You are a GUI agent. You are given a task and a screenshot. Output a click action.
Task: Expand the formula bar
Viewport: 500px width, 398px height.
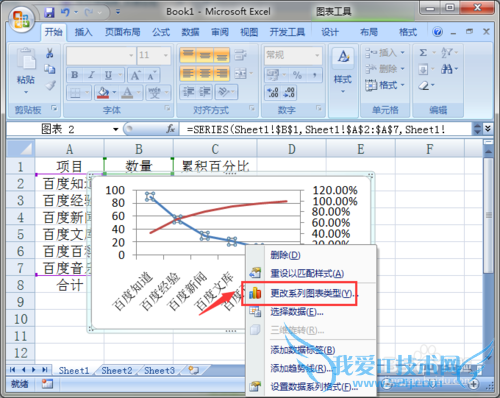pyautogui.click(x=488, y=128)
